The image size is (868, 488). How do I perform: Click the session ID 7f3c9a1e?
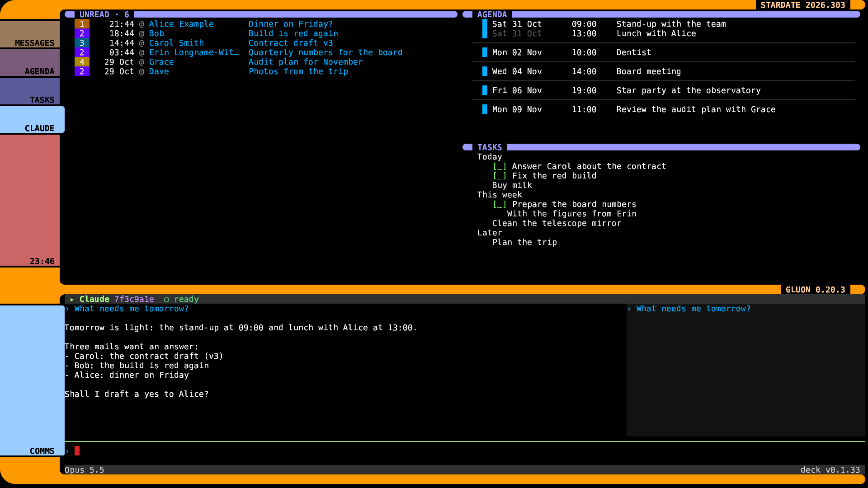(x=134, y=299)
